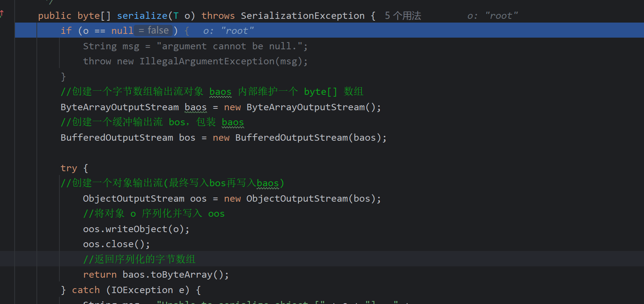The width and height of the screenshot is (644, 304).
Task: Click the "throws" keyword
Action: pos(218,16)
